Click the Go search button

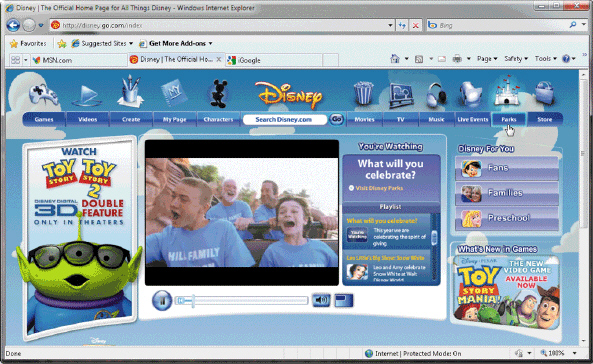[x=337, y=119]
